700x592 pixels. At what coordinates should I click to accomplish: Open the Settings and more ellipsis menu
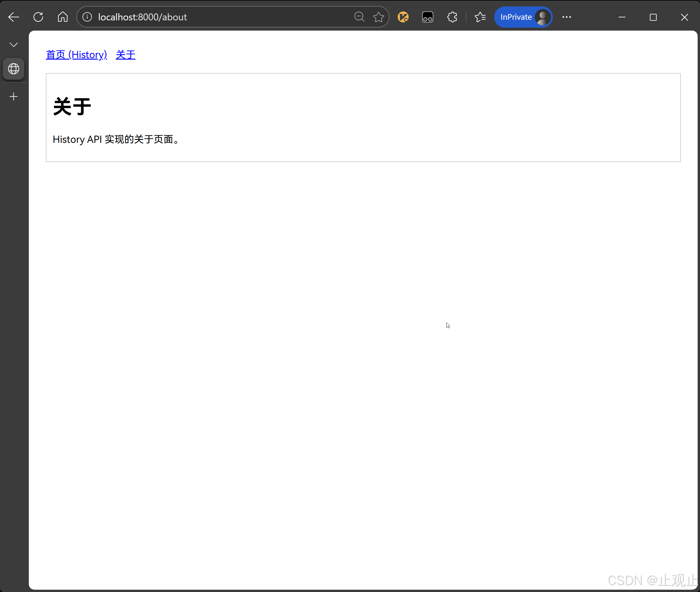(x=566, y=17)
